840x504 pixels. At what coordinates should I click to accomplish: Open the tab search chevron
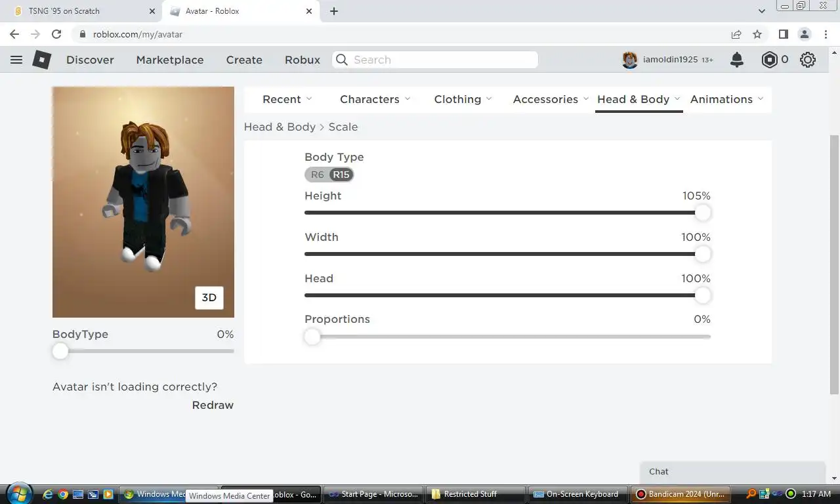(762, 11)
